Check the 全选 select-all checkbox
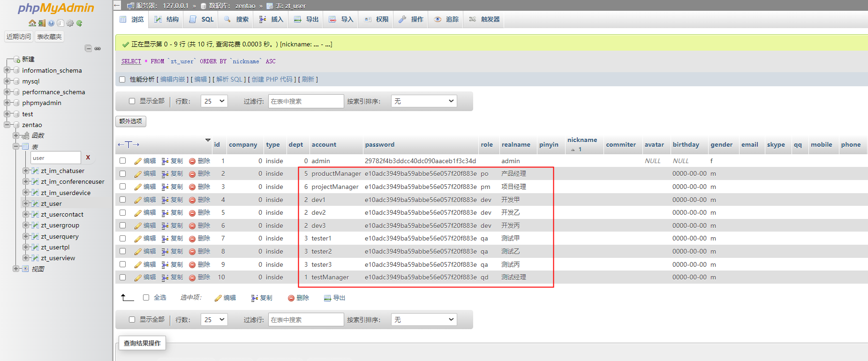 point(146,298)
